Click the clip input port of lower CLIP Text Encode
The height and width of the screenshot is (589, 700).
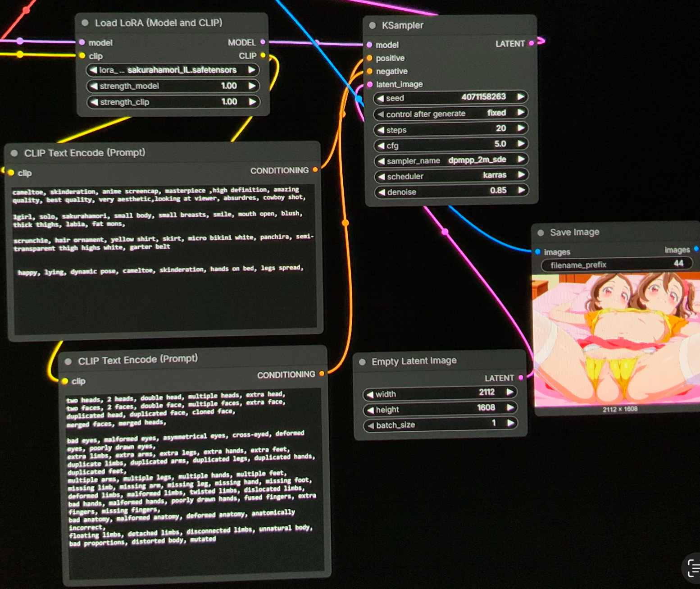click(x=65, y=381)
